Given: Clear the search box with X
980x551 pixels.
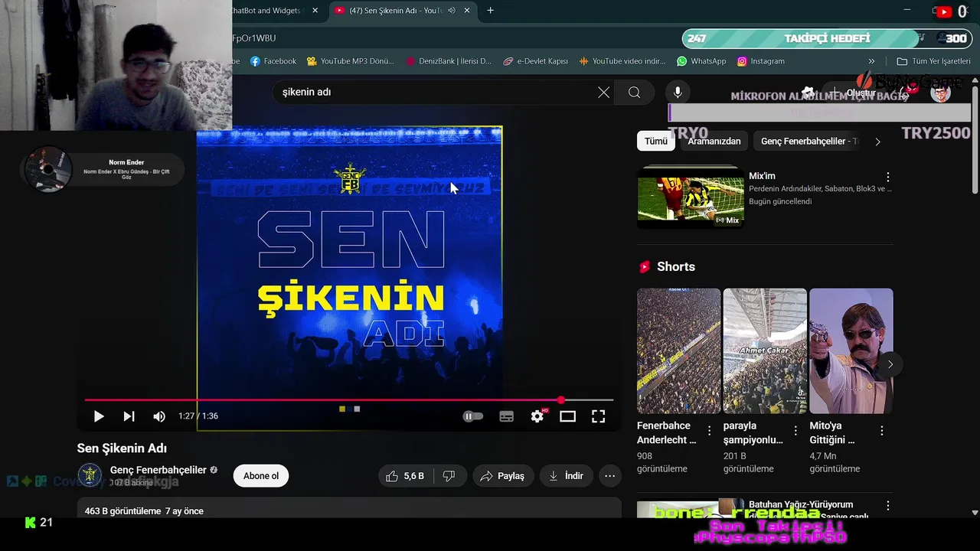Looking at the screenshot, I should [603, 92].
